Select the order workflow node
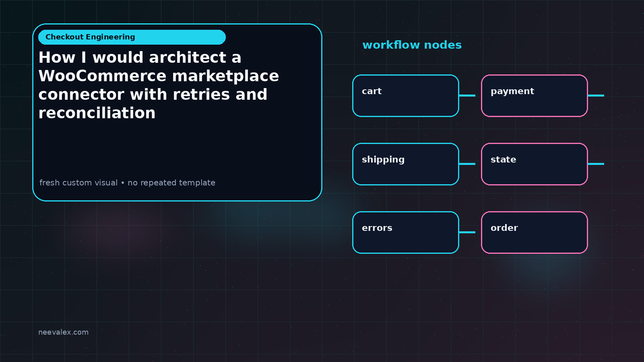 click(x=535, y=232)
